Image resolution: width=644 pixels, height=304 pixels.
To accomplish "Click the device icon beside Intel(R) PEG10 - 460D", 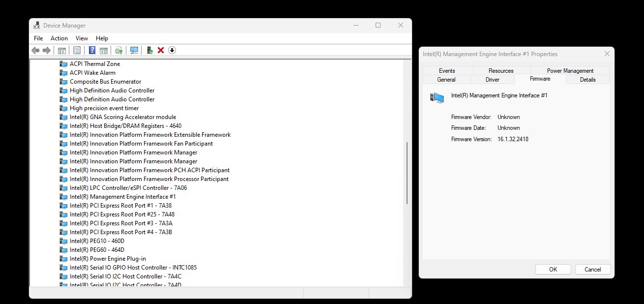I will pyautogui.click(x=63, y=241).
